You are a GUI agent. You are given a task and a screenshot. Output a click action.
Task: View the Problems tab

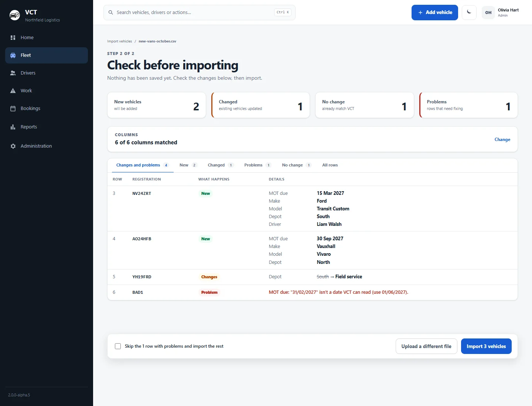(258, 165)
